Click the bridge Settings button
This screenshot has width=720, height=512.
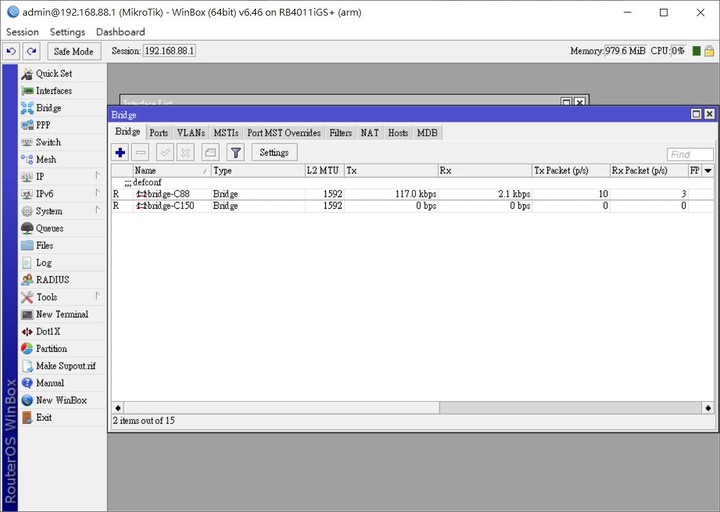pos(274,152)
